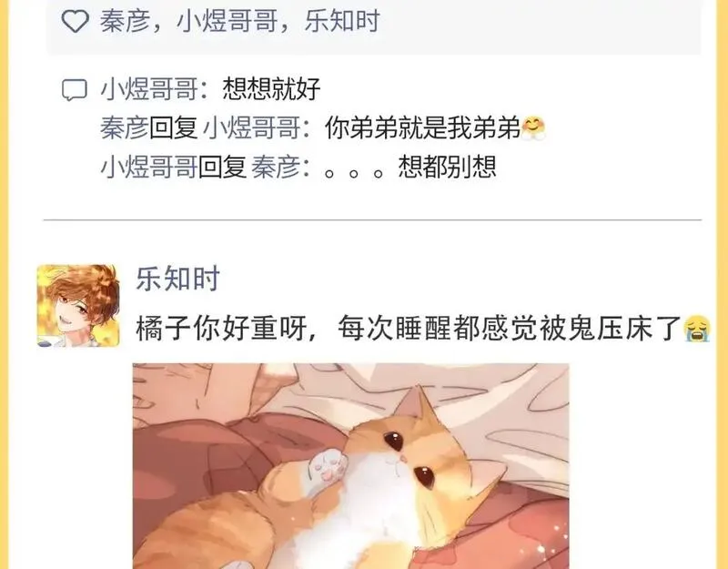Tap the hugging emoji in 秦彦's reply
This screenshot has width=728, height=569.
(x=533, y=128)
